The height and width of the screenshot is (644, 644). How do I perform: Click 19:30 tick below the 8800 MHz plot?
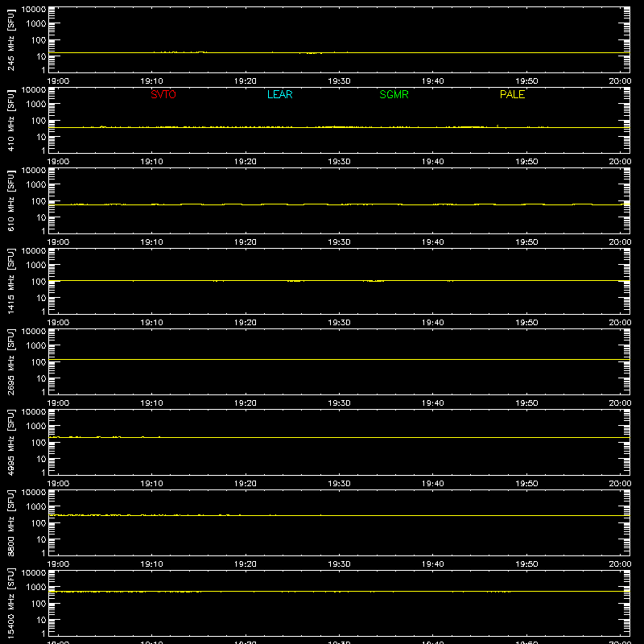click(339, 564)
